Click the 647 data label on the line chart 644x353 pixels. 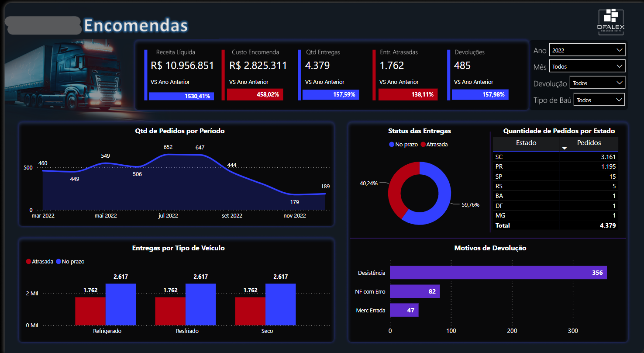(x=200, y=148)
